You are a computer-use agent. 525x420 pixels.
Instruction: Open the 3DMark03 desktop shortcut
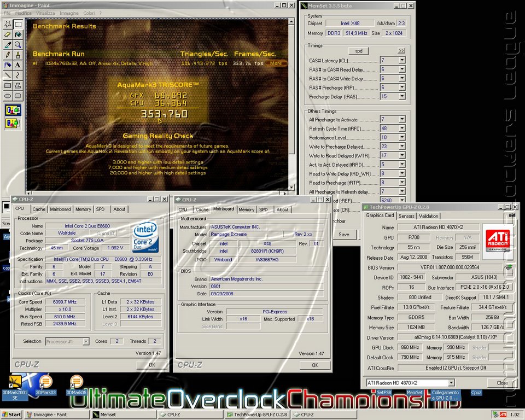[45, 385]
